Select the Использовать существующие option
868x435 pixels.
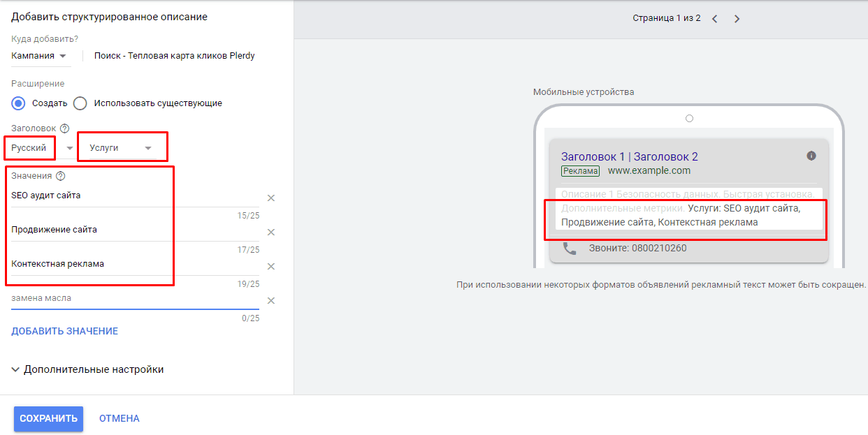point(80,103)
